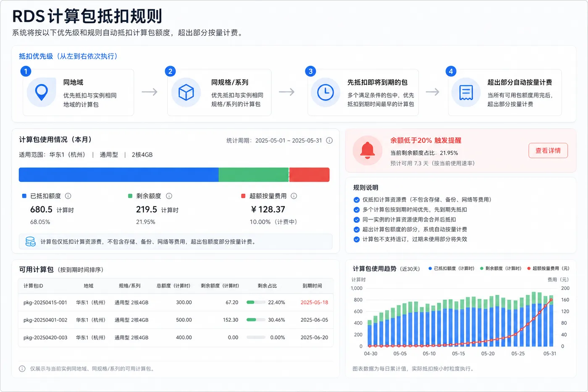This screenshot has height=392, width=588.
Task: Open the info icon beside 统计周期 dates
Action: 329,140
